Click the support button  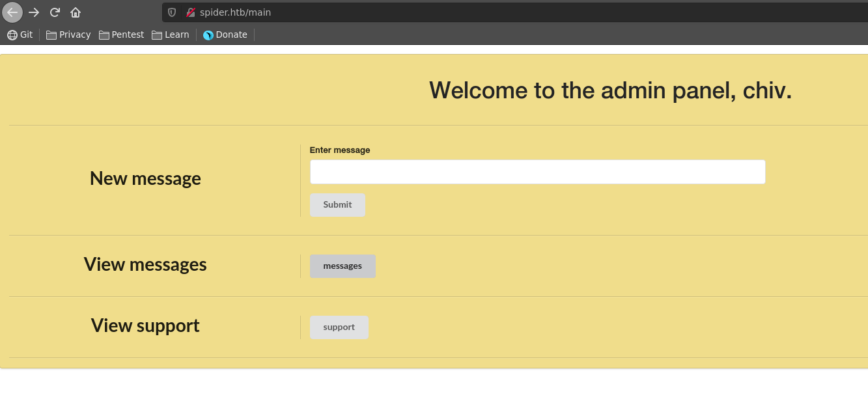[x=339, y=327]
